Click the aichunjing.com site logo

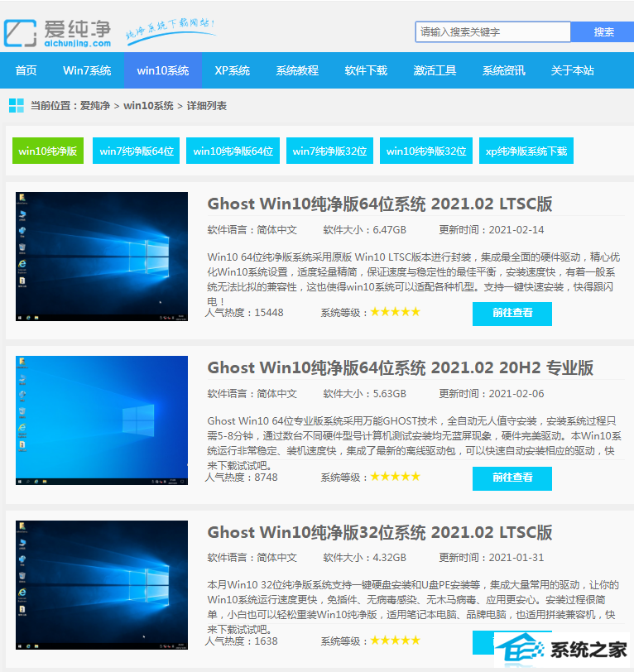(x=57, y=33)
